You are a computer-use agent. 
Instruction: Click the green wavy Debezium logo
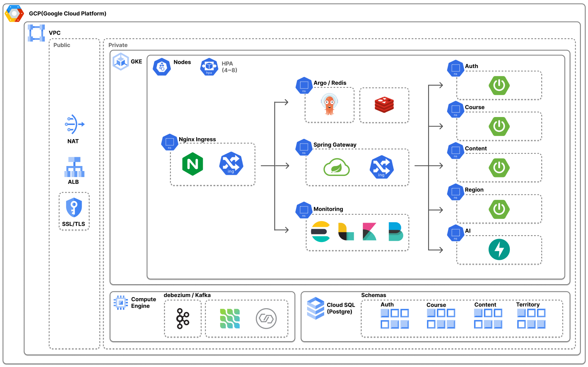[x=230, y=318]
